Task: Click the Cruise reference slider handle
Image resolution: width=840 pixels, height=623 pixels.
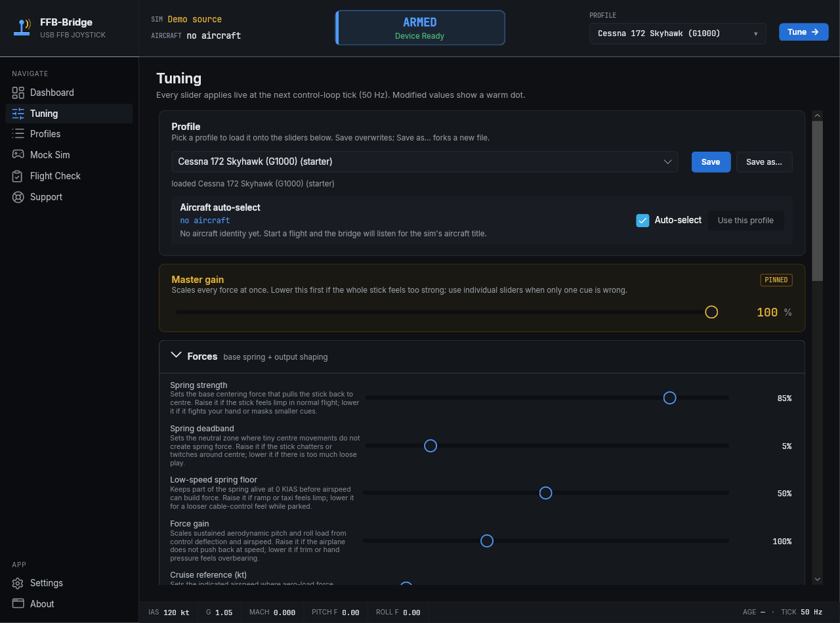Action: point(406,584)
